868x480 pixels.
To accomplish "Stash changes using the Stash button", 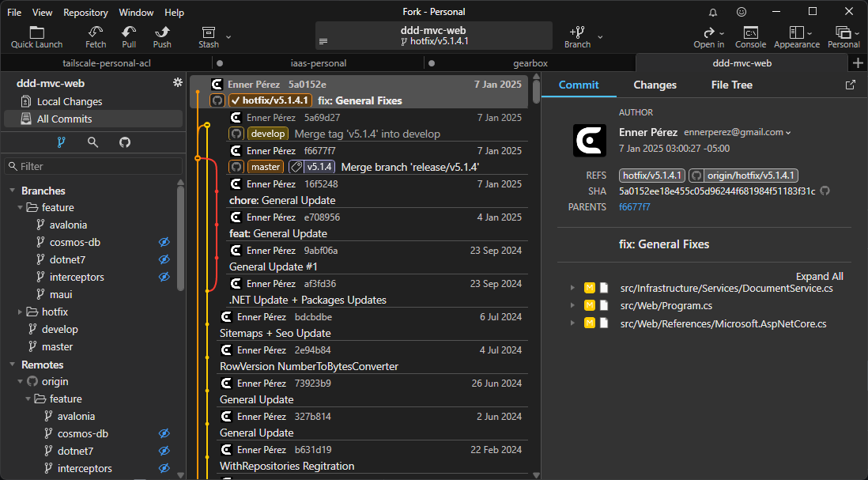I will tap(209, 37).
